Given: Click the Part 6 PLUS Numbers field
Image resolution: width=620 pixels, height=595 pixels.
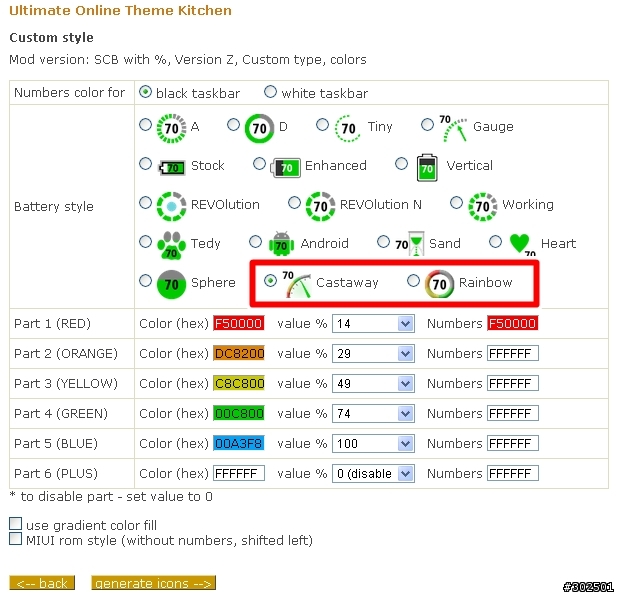Looking at the screenshot, I should click(x=513, y=474).
